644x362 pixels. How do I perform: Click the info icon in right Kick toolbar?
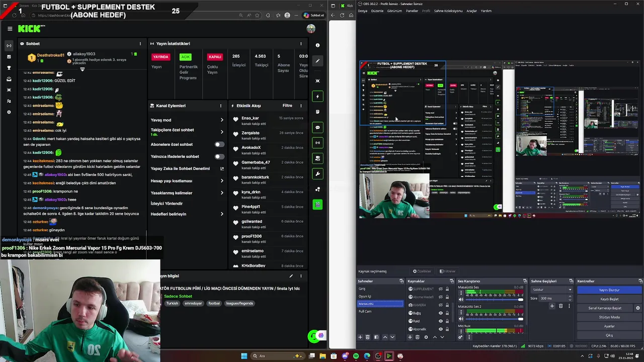(317, 45)
